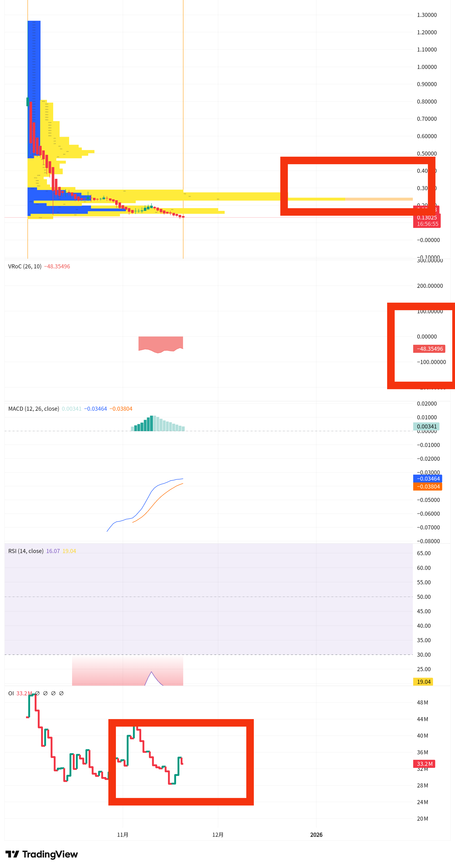Viewport: 455px width, 868px height.
Task: Click the red 33.2 M OI value tag
Action: pyautogui.click(x=424, y=764)
